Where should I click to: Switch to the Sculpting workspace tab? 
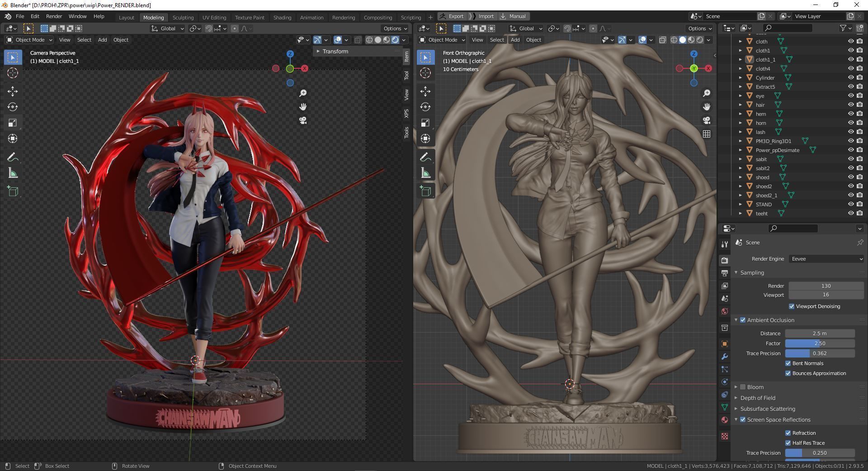click(x=183, y=18)
